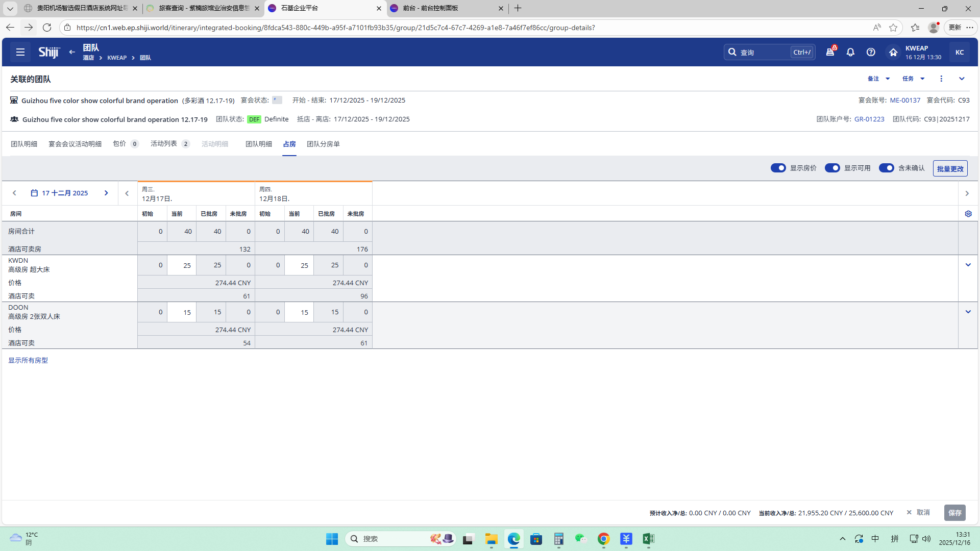Open the notifications bell icon
This screenshot has height=551, width=980.
tap(850, 52)
